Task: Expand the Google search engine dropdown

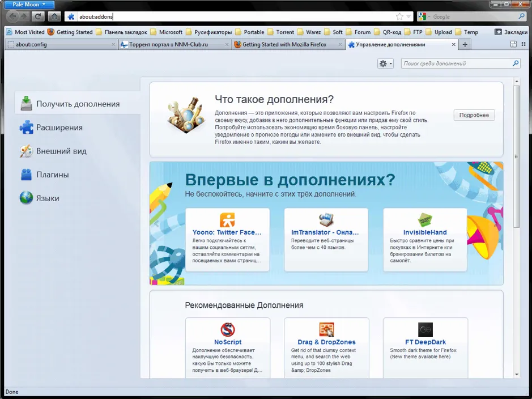Action: [424, 16]
